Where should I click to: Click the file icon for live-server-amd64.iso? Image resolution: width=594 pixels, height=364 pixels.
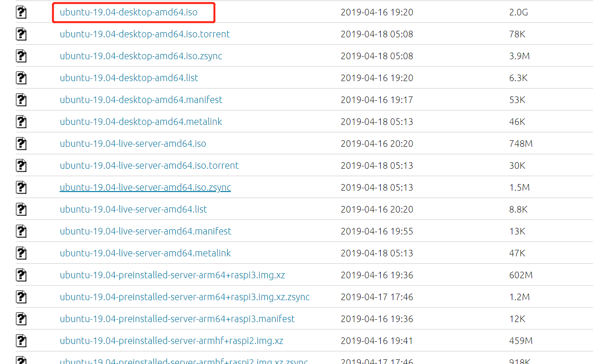coord(21,144)
